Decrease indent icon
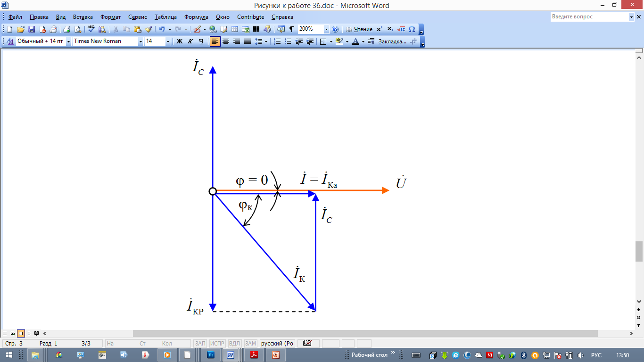Screen dimensions: 644x362 (299, 41)
